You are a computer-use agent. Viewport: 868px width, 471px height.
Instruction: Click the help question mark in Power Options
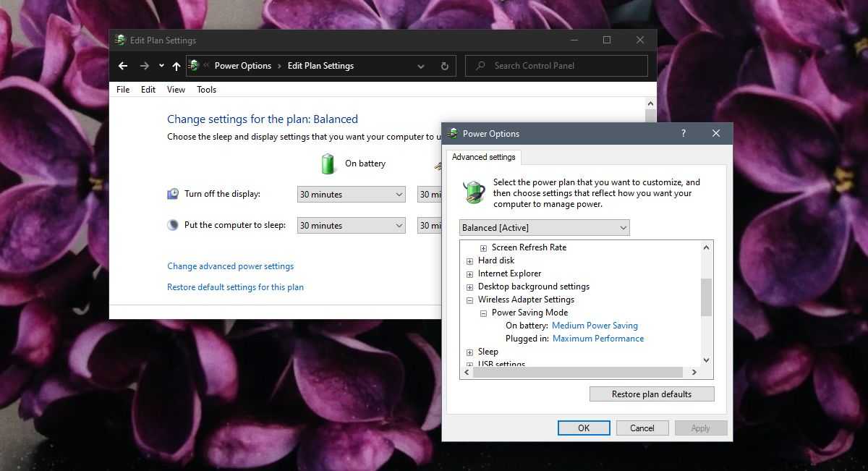click(x=684, y=134)
